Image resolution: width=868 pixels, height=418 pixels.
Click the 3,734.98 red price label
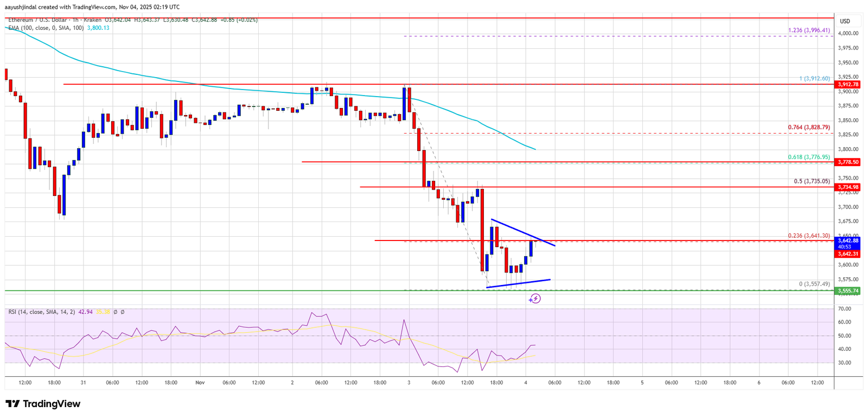click(848, 187)
